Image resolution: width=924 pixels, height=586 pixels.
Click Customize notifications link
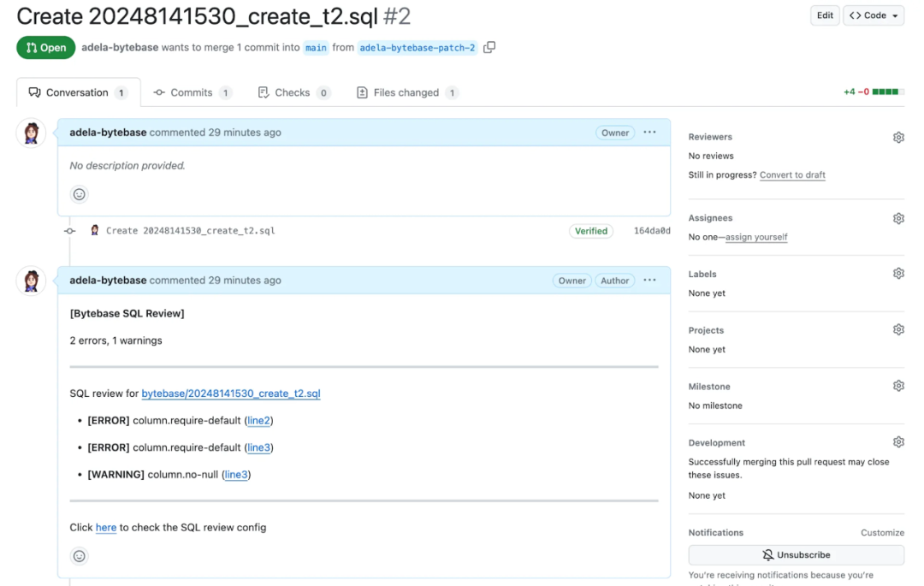(x=882, y=532)
